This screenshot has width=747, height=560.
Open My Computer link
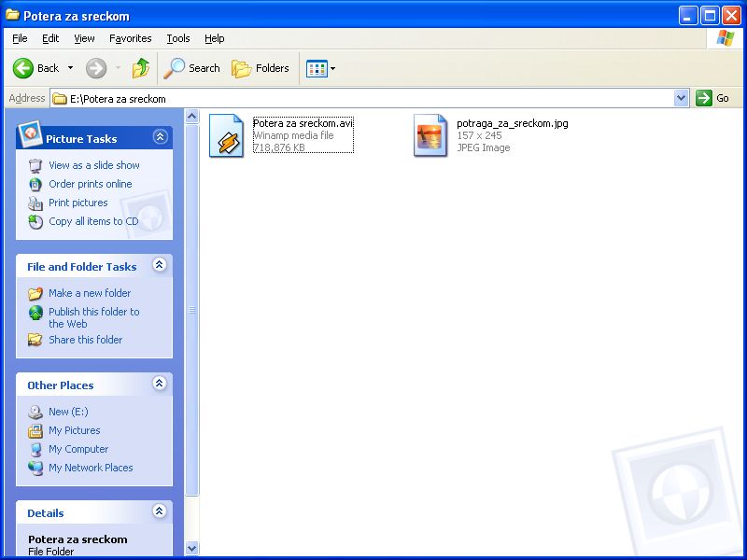78,449
